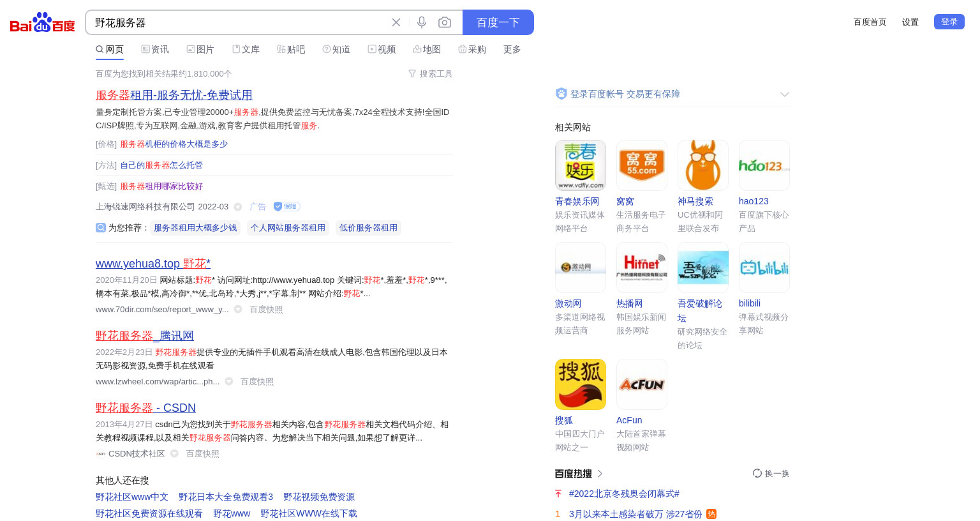Open 百度热搜 via its chevron arrow
The height and width of the screenshot is (521, 980).
(600, 474)
